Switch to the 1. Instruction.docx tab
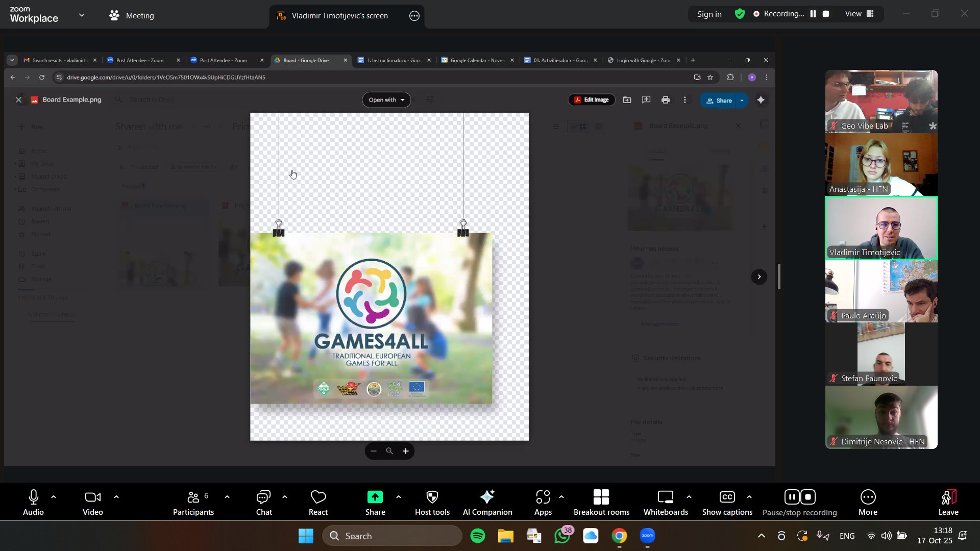 click(x=394, y=60)
